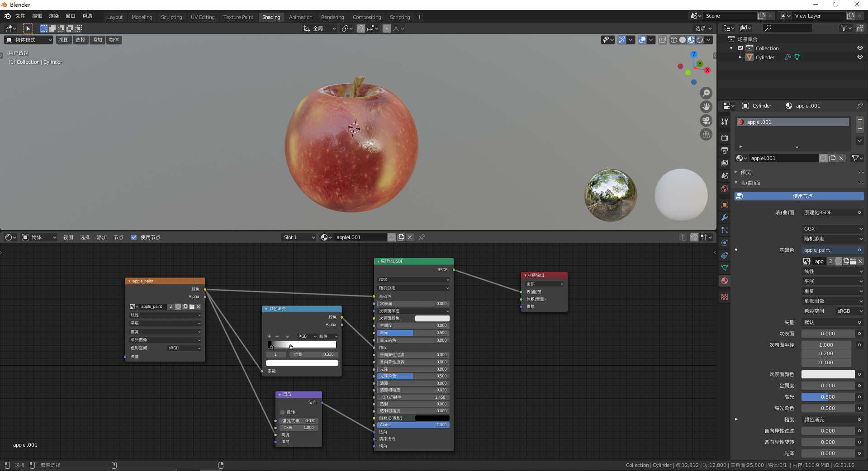Collapse the 表(曲)面 panel
Viewport: 868px width, 471px height.
click(750, 183)
